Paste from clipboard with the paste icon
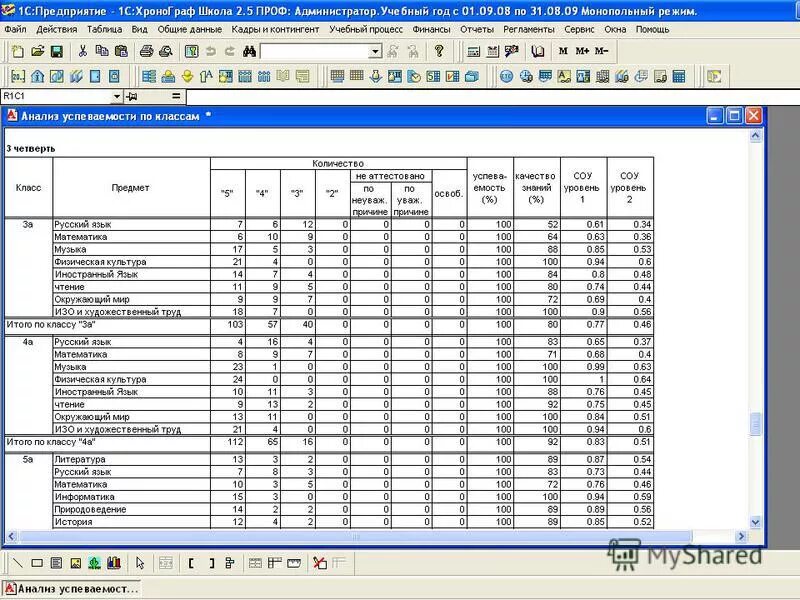Image resolution: width=800 pixels, height=600 pixels. (x=121, y=51)
